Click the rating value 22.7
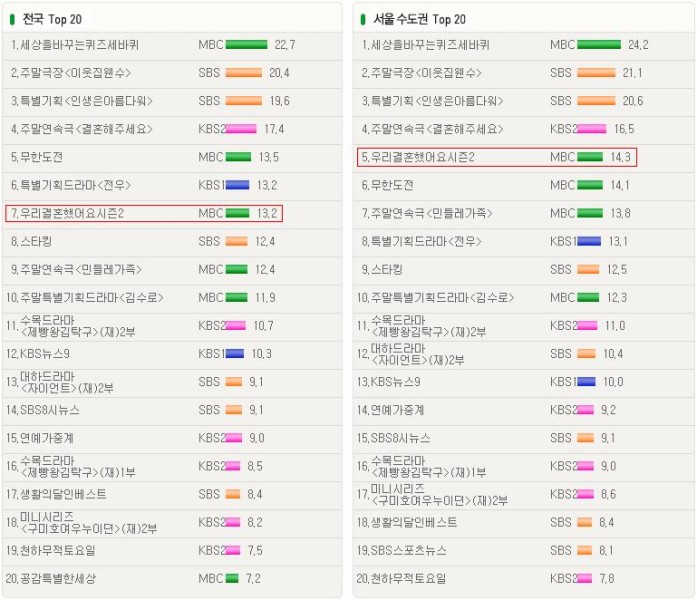Viewport: 697px width, 600px height. point(285,45)
